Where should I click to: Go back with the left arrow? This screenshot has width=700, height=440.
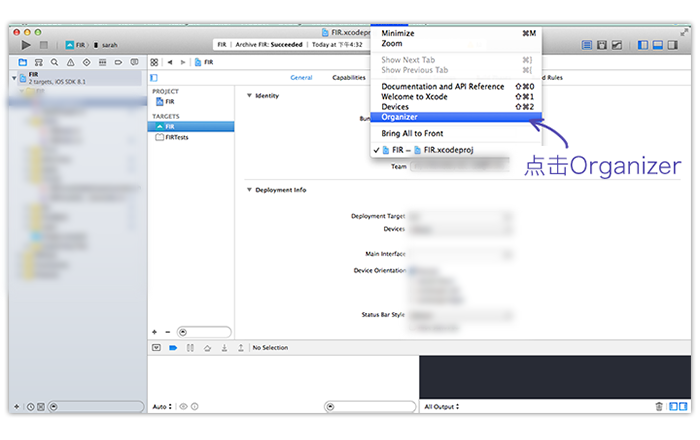[x=170, y=62]
